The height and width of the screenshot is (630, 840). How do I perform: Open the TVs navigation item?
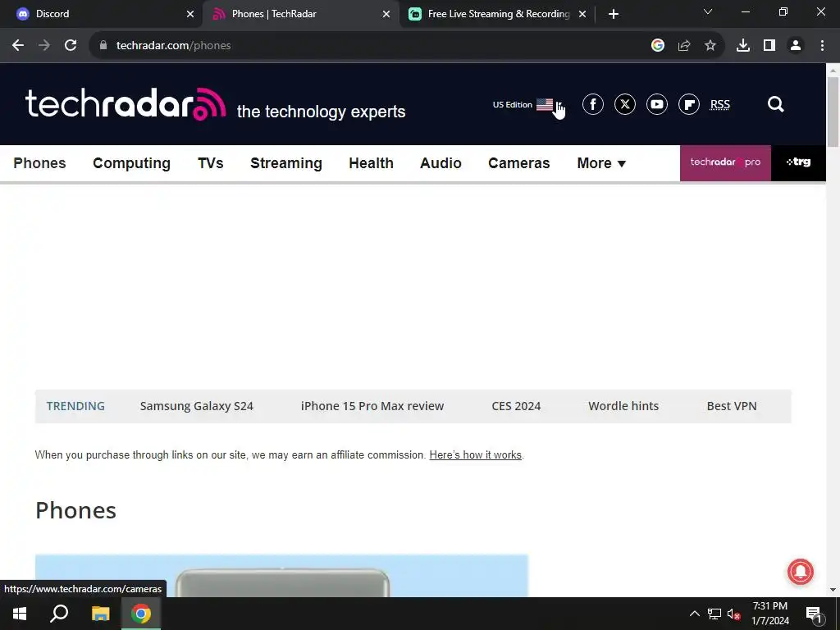click(211, 163)
